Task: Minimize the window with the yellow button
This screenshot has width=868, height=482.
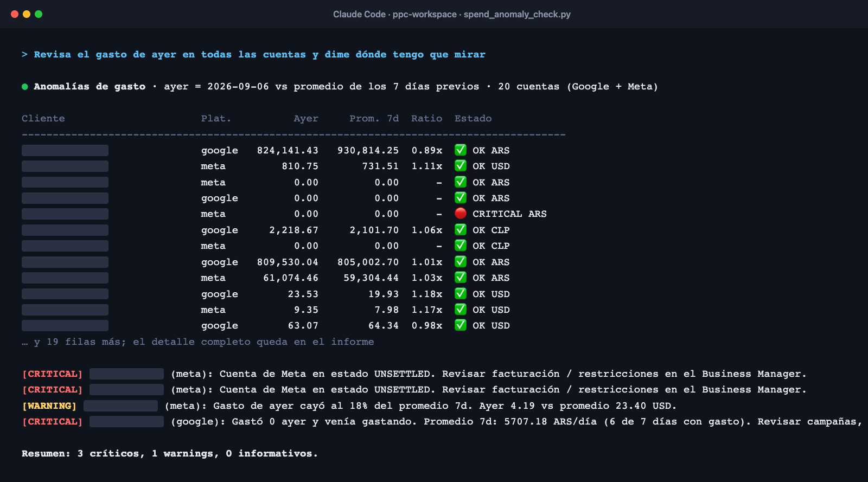Action: click(x=27, y=14)
